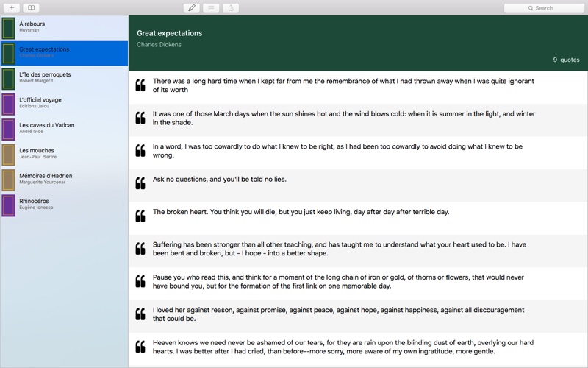Click quote icon beside 'The broken heart'
This screenshot has height=368, width=588.
pos(140,216)
